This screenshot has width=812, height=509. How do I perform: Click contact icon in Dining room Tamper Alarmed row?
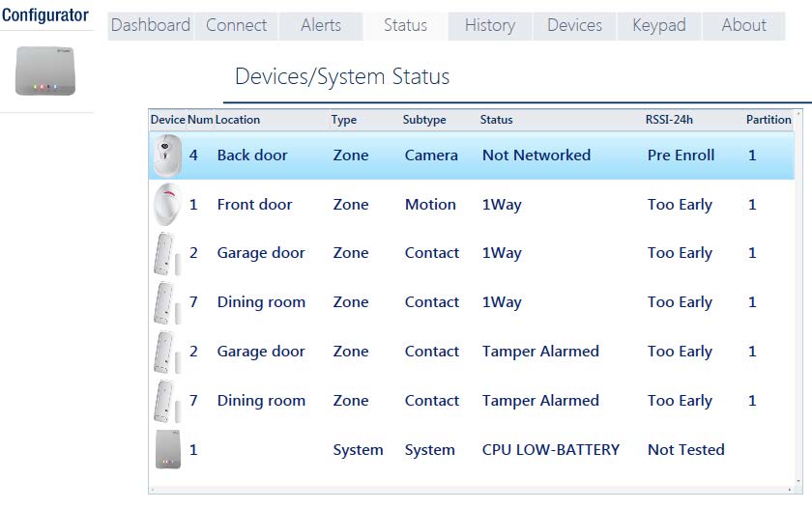[166, 401]
